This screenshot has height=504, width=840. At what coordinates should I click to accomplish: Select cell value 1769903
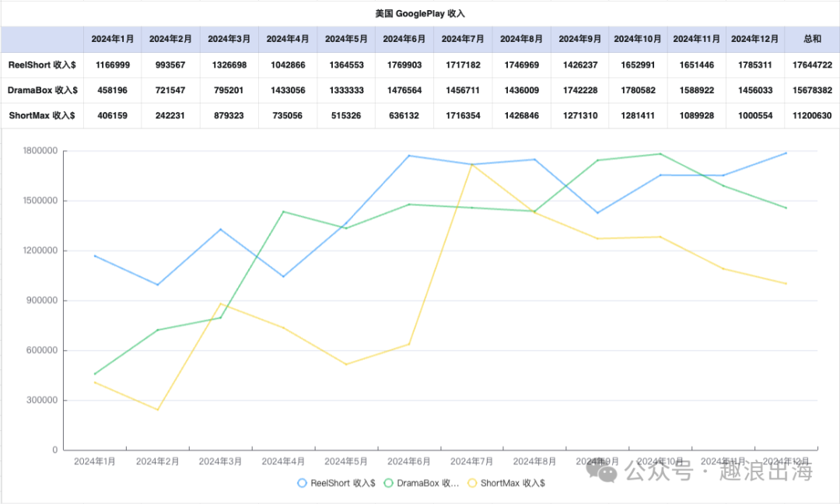404,65
